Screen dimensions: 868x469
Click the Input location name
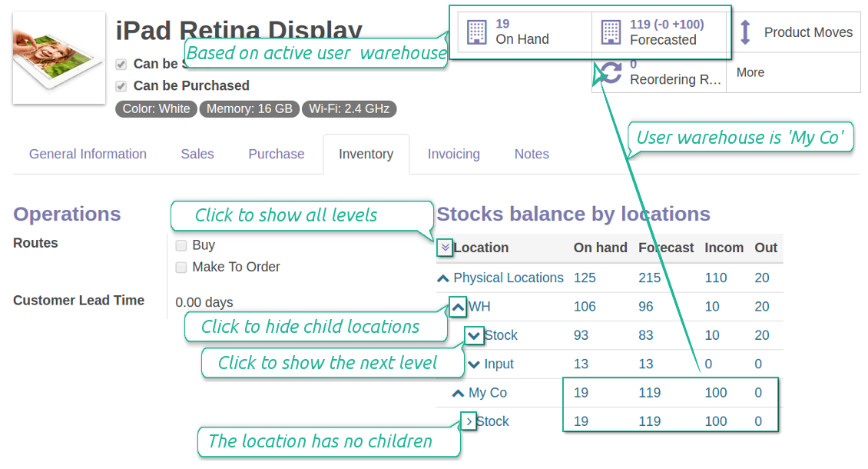[499, 364]
